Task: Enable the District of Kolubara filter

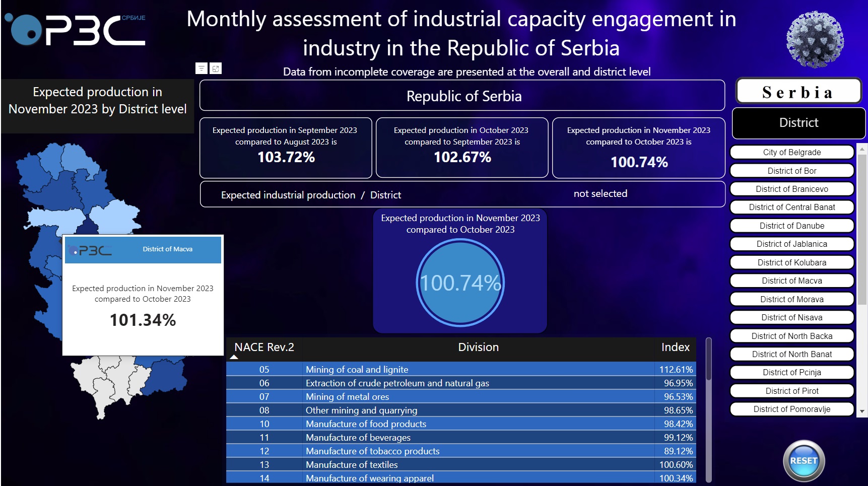Action: pos(791,262)
